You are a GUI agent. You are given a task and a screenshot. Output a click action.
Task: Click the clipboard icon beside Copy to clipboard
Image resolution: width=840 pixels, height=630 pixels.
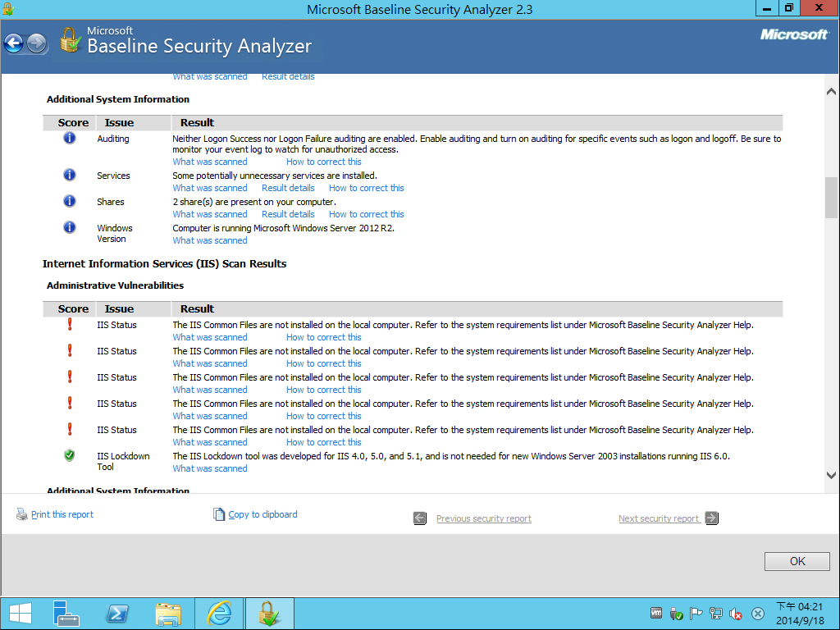coord(219,514)
